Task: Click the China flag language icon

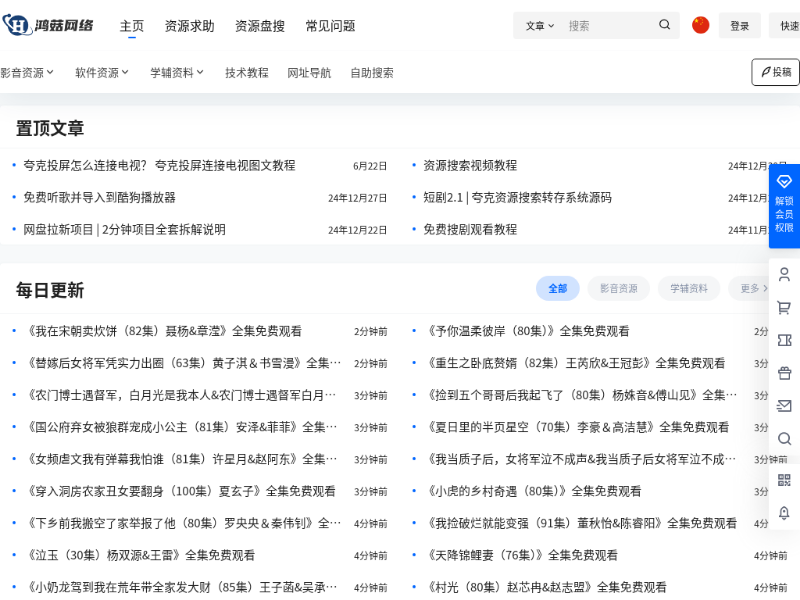Action: pos(700,25)
